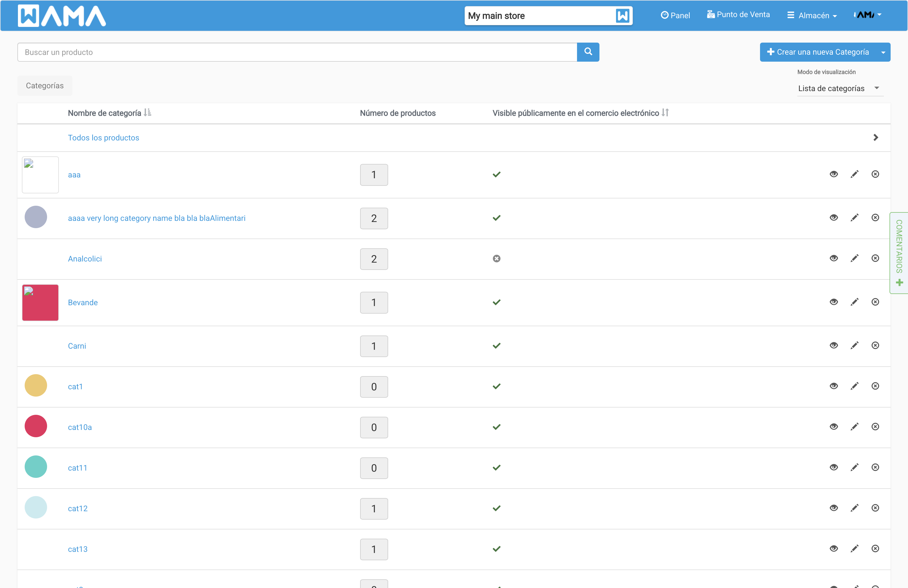The width and height of the screenshot is (908, 588).
Task: Click Analcolici not-visible status icon
Action: click(496, 259)
